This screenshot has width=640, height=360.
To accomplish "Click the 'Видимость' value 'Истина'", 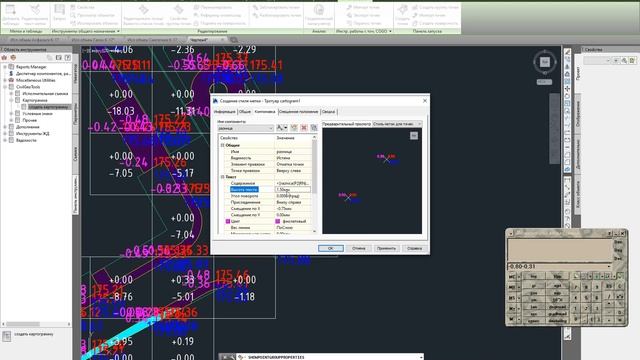I will [x=293, y=158].
